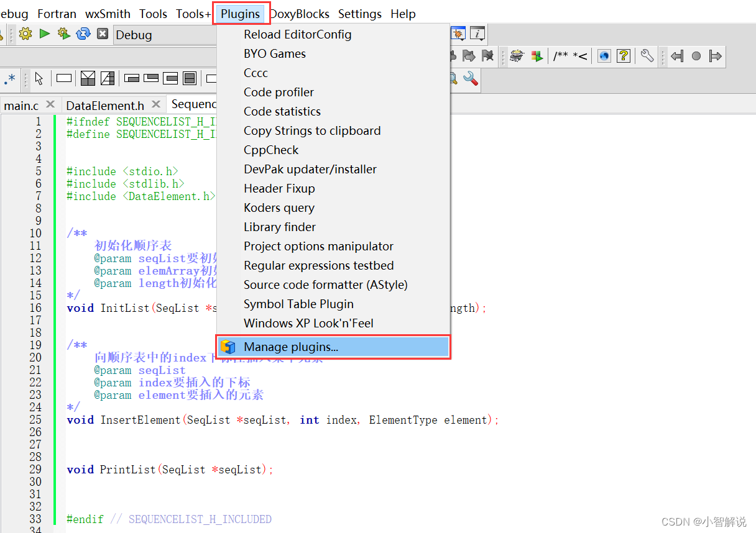Click the top-right aligned sizer icon
The image size is (756, 533).
tap(151, 78)
